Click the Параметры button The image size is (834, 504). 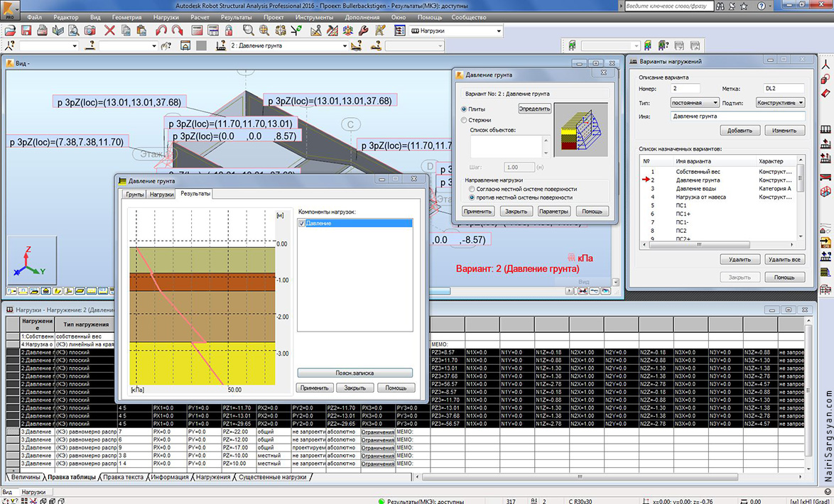[x=553, y=211]
